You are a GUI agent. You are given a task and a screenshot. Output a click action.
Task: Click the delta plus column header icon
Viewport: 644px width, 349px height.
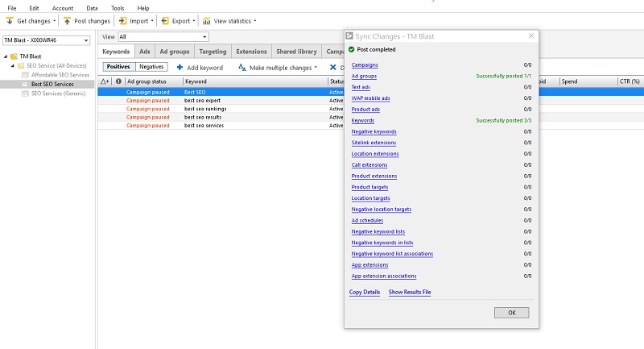click(x=105, y=81)
